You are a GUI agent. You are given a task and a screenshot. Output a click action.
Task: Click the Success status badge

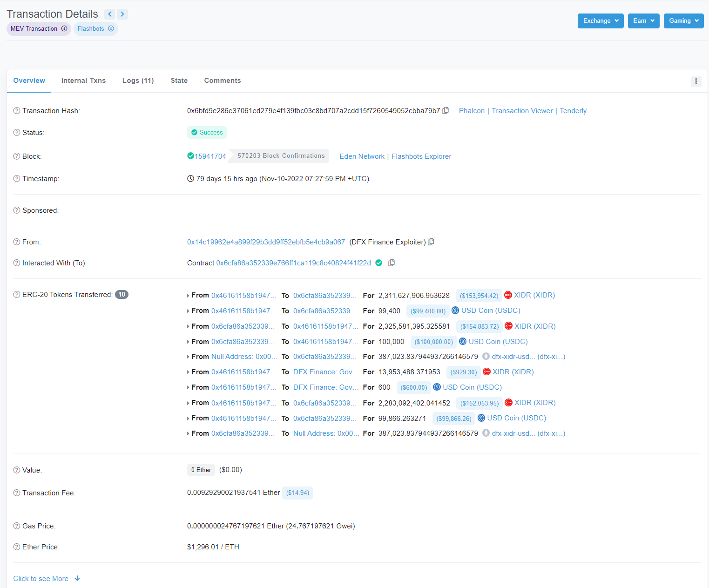(x=207, y=133)
